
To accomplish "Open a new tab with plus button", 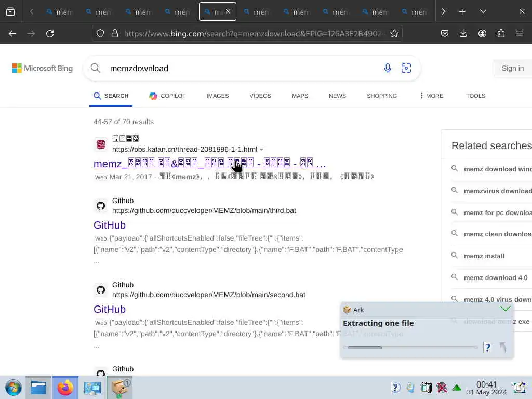I will pos(462,11).
